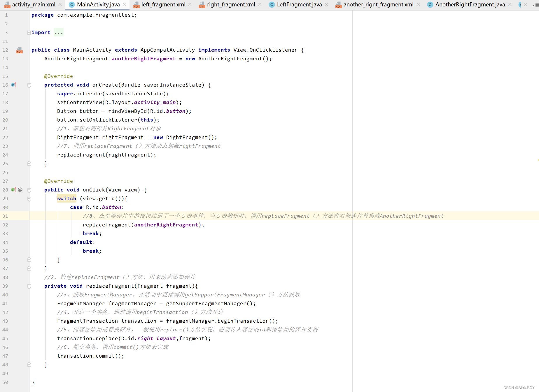Collapse the onCreate method at line 16
539x392 pixels.
(29, 85)
